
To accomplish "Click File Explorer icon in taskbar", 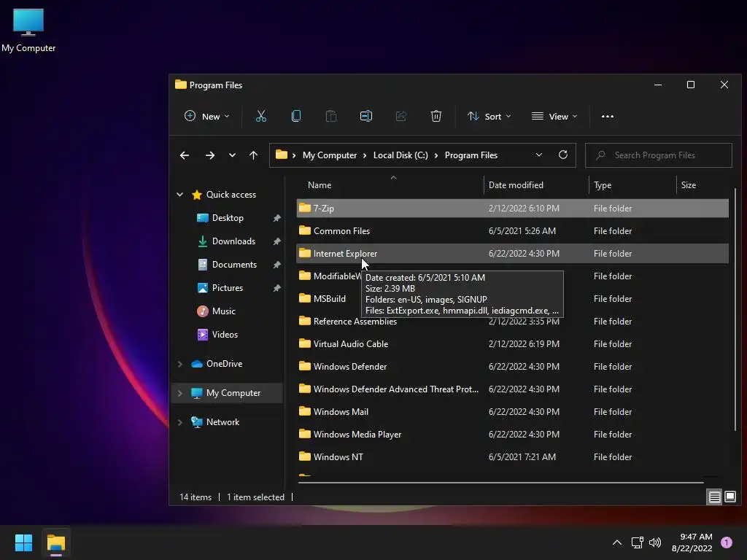I will (x=55, y=543).
